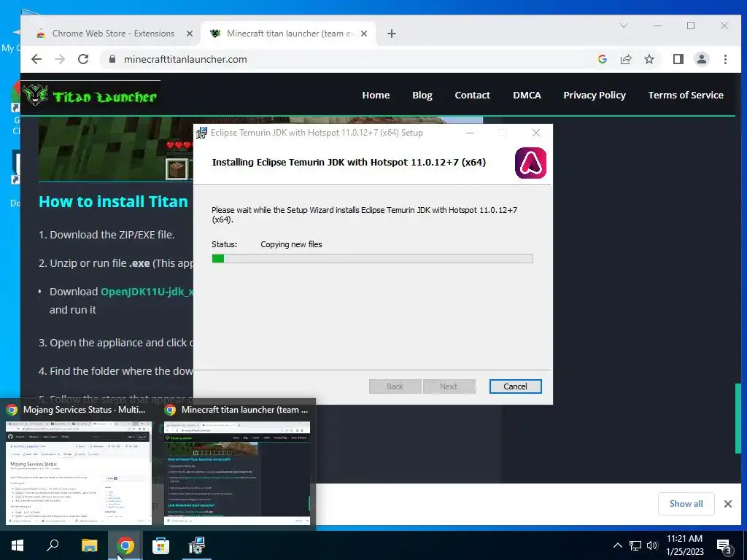The width and height of the screenshot is (747, 560).
Task: Minimize the Temurin Setup window
Action: 470,133
